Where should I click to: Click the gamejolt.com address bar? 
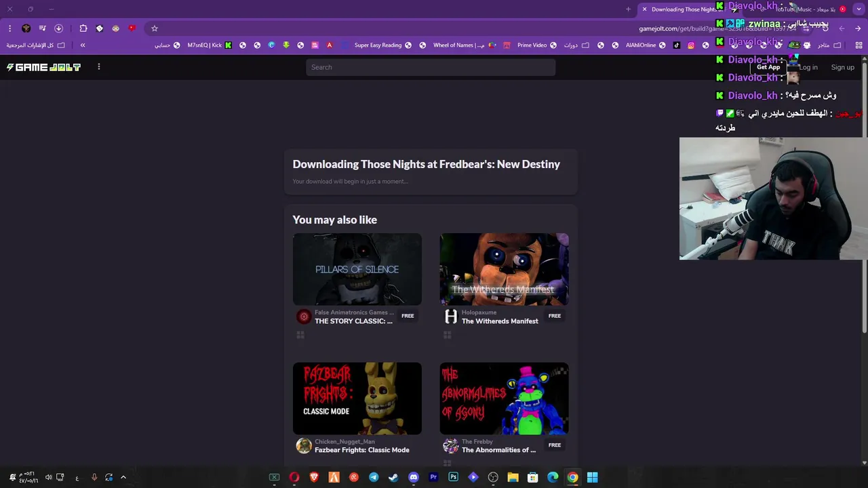click(478, 28)
